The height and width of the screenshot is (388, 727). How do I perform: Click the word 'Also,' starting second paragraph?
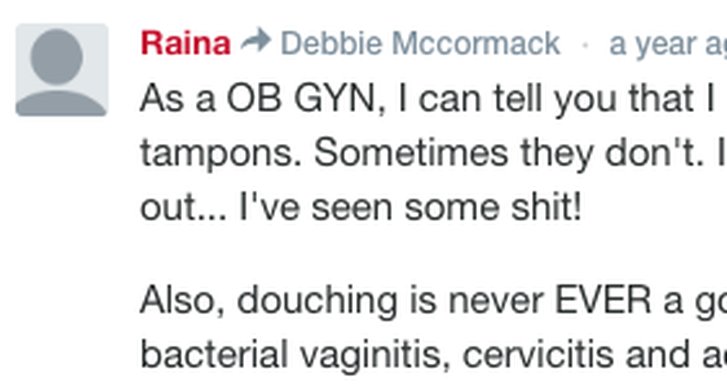click(182, 301)
